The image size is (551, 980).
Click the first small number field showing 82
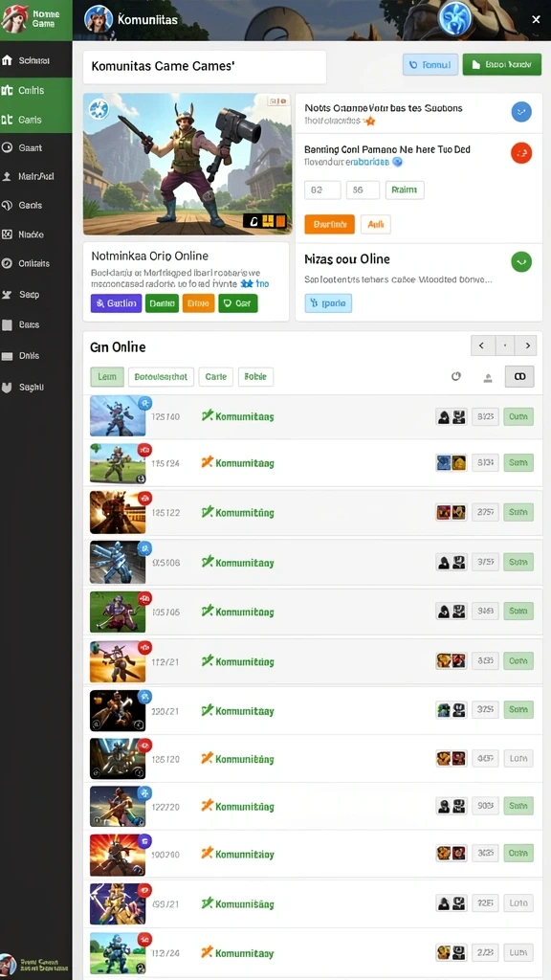tap(322, 190)
